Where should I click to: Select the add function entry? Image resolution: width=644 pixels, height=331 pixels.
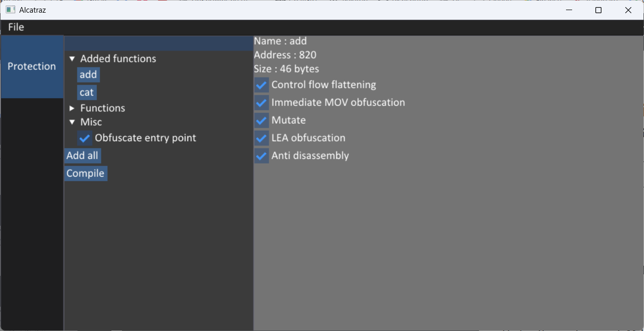tap(88, 75)
